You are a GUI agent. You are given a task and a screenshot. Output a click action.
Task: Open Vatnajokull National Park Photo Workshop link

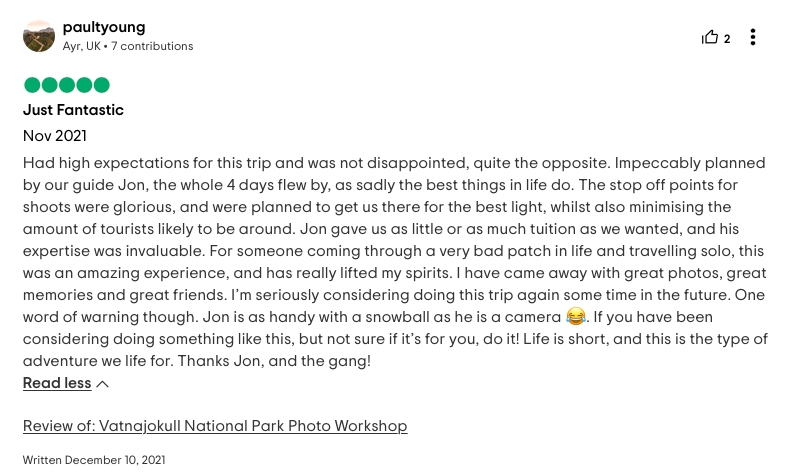pos(215,426)
